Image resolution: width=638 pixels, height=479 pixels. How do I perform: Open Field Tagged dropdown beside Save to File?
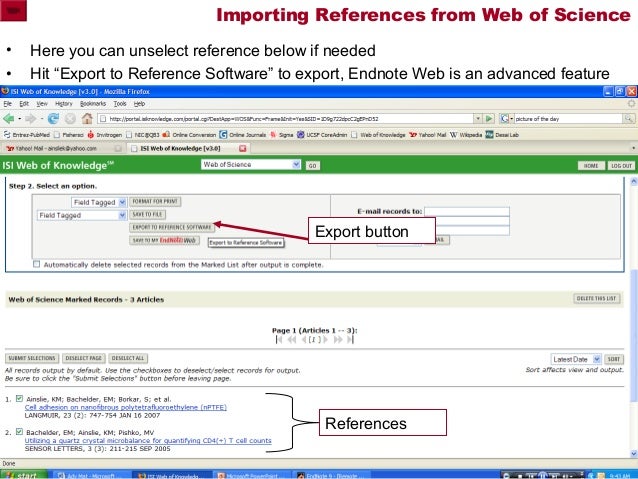82,215
